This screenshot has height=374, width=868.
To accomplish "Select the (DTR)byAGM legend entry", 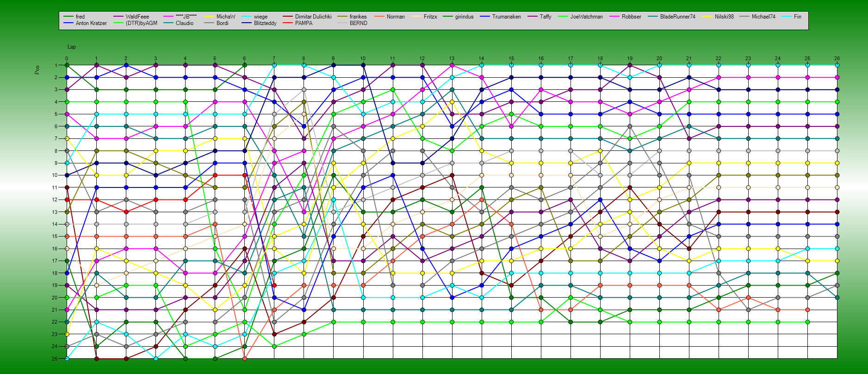I will [x=141, y=23].
